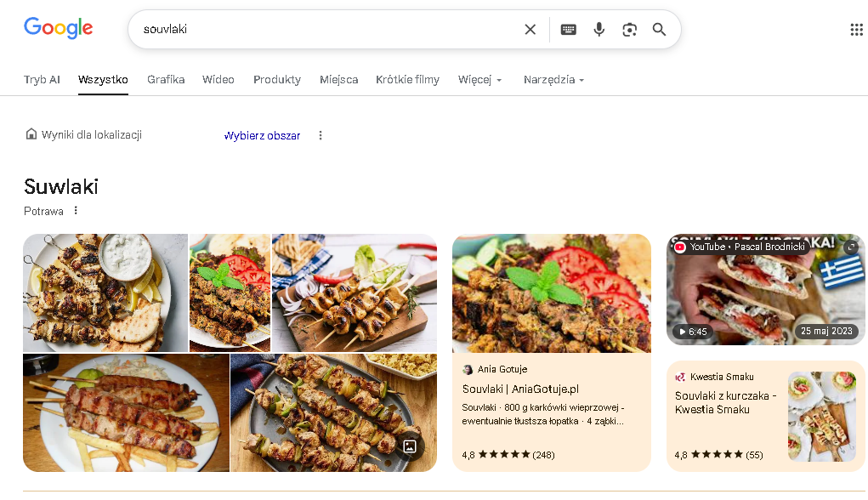Open the Kwestia Smaku recipe thumbnail
Image resolution: width=868 pixels, height=500 pixels.
[822, 417]
